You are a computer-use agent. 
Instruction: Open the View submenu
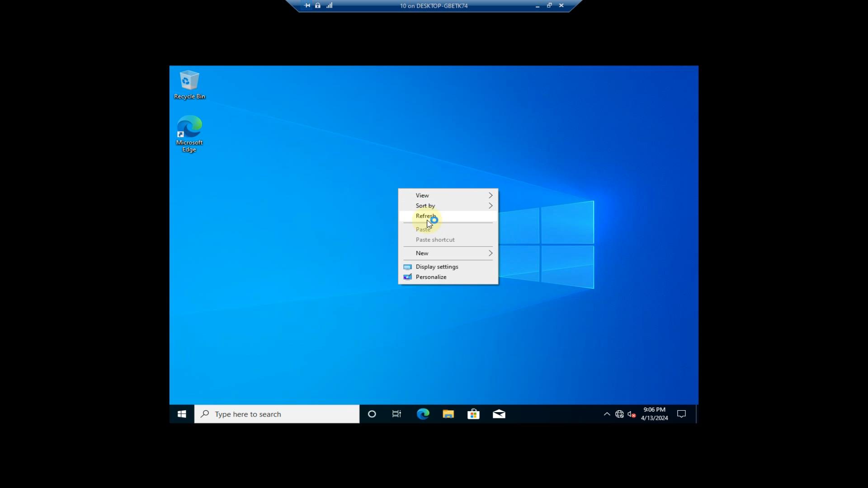coord(448,195)
